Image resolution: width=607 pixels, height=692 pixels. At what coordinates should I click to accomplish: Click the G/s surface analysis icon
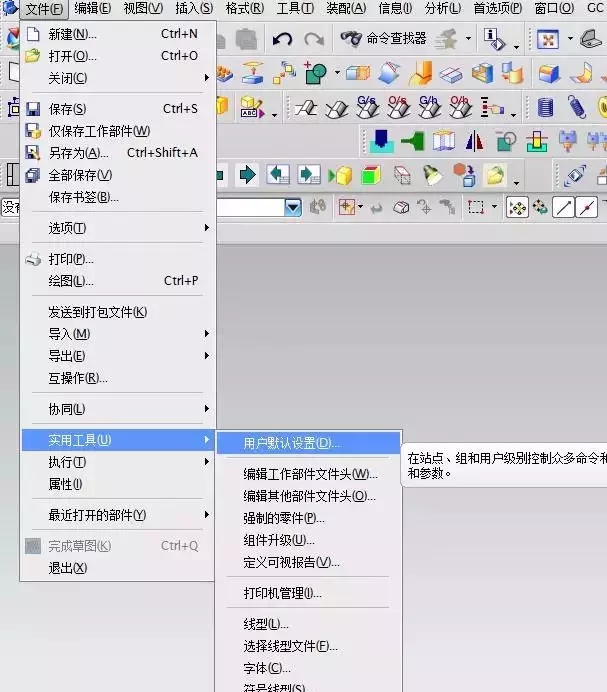(366, 107)
